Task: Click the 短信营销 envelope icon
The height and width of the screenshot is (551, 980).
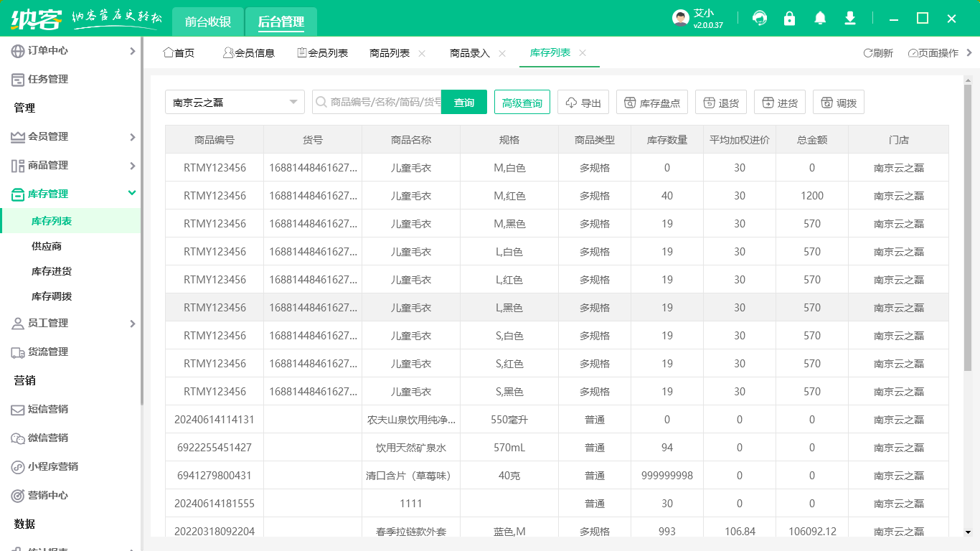Action: click(18, 410)
